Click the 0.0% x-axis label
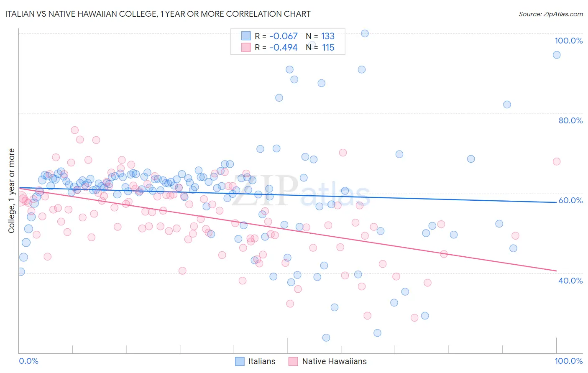This screenshot has width=588, height=373. 28,361
